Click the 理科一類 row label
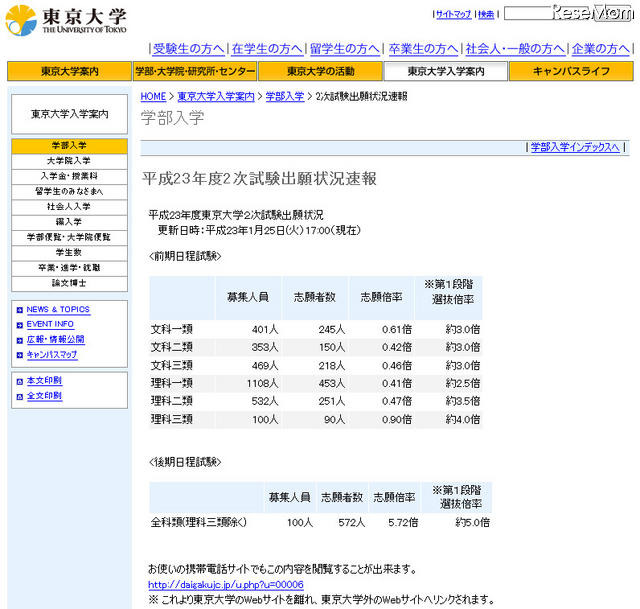This screenshot has width=640, height=609. click(x=171, y=383)
